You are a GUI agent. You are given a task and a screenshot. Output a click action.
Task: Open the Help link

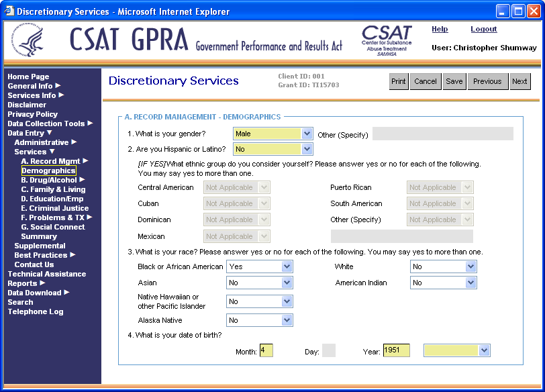[x=440, y=30]
